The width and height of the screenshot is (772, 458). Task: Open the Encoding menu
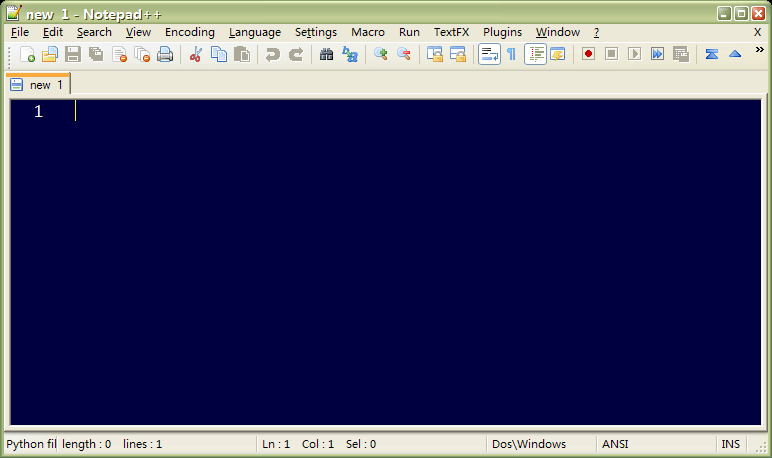(x=190, y=32)
